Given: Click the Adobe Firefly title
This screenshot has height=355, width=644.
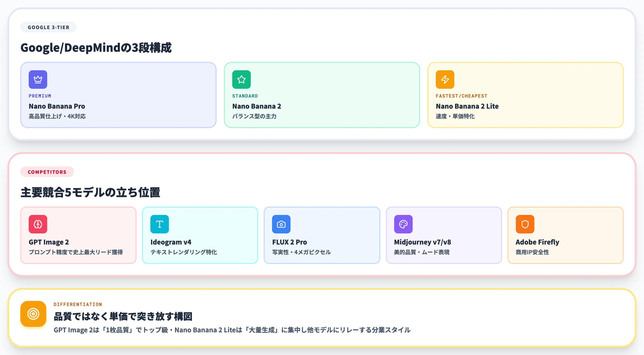Looking at the screenshot, I should [537, 242].
